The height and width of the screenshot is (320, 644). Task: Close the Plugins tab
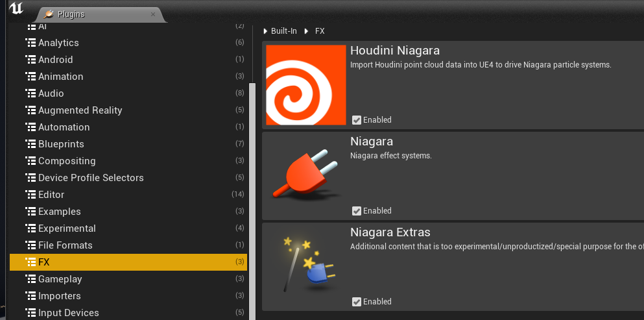pyautogui.click(x=153, y=14)
